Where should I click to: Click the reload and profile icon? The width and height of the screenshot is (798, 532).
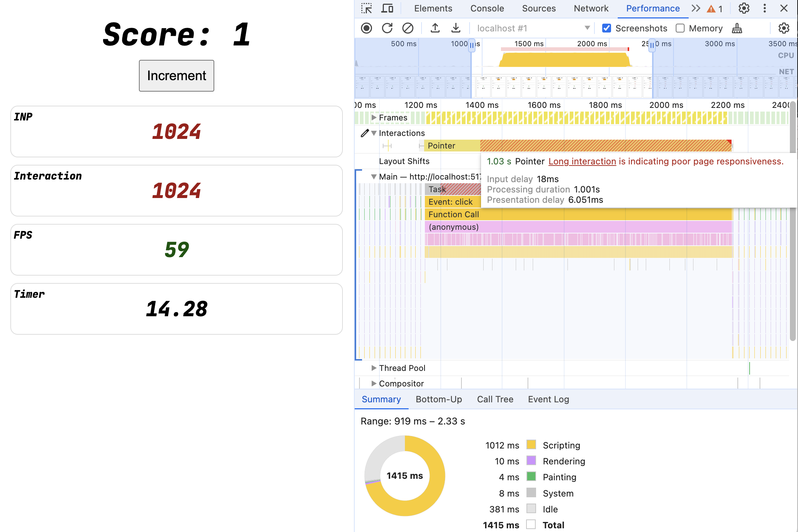coord(387,27)
